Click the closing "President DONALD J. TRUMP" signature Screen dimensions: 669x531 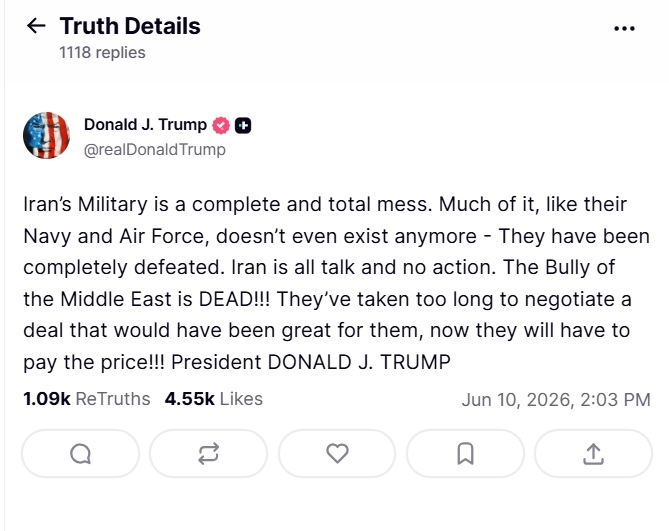pyautogui.click(x=311, y=362)
